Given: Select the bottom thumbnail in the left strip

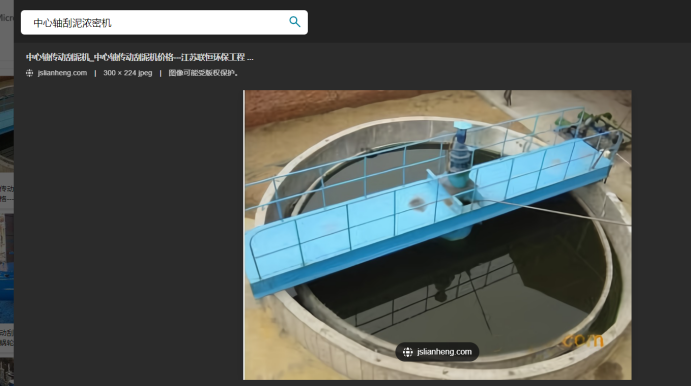Looking at the screenshot, I should (x=7, y=371).
